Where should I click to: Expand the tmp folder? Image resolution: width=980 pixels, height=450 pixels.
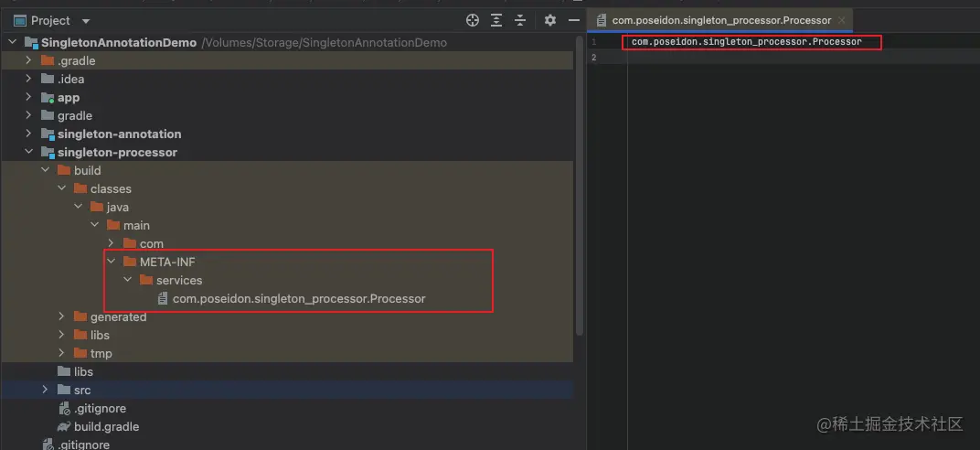pyautogui.click(x=61, y=353)
